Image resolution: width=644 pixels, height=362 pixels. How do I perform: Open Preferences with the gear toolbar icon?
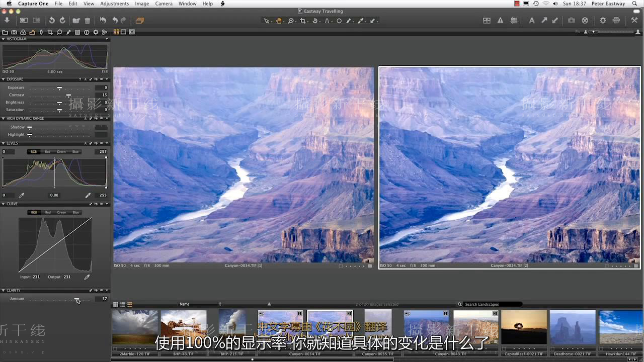[x=603, y=21]
